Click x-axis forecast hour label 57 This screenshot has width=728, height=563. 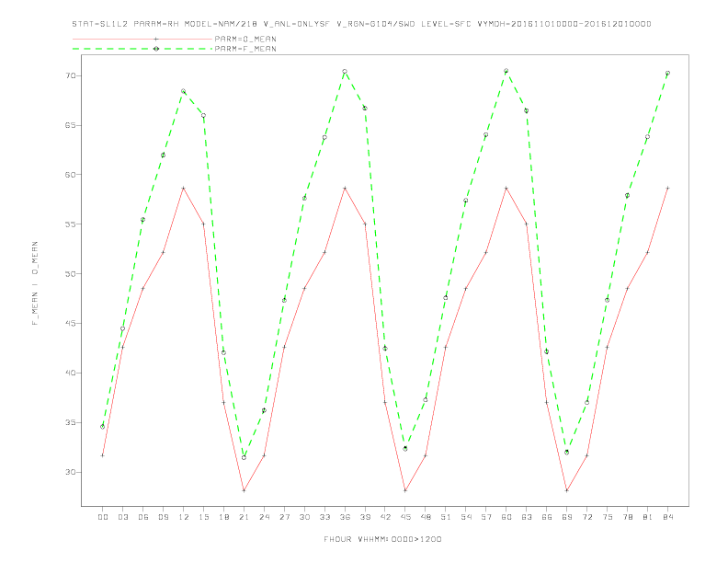point(486,517)
